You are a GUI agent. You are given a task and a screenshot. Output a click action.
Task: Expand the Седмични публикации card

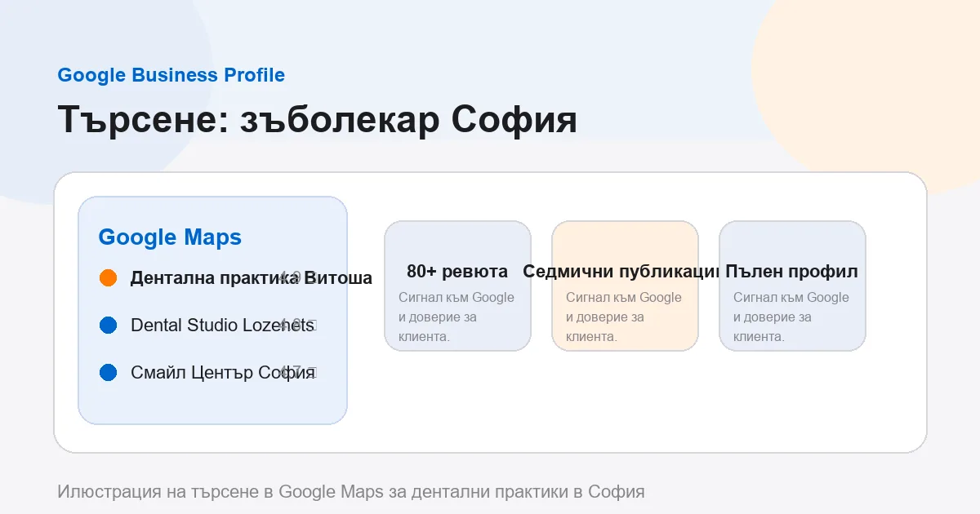coord(625,286)
